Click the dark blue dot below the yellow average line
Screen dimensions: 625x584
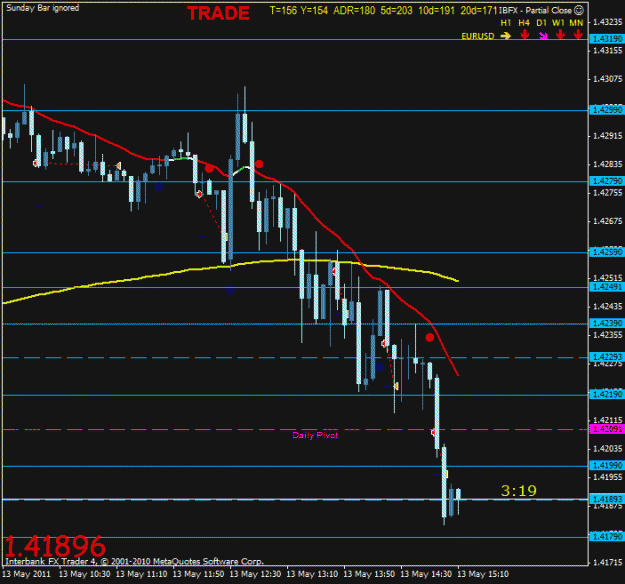pos(230,290)
